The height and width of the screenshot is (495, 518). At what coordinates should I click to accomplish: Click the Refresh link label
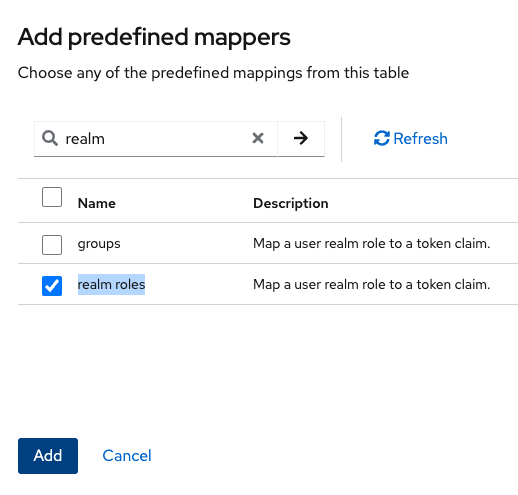point(420,138)
